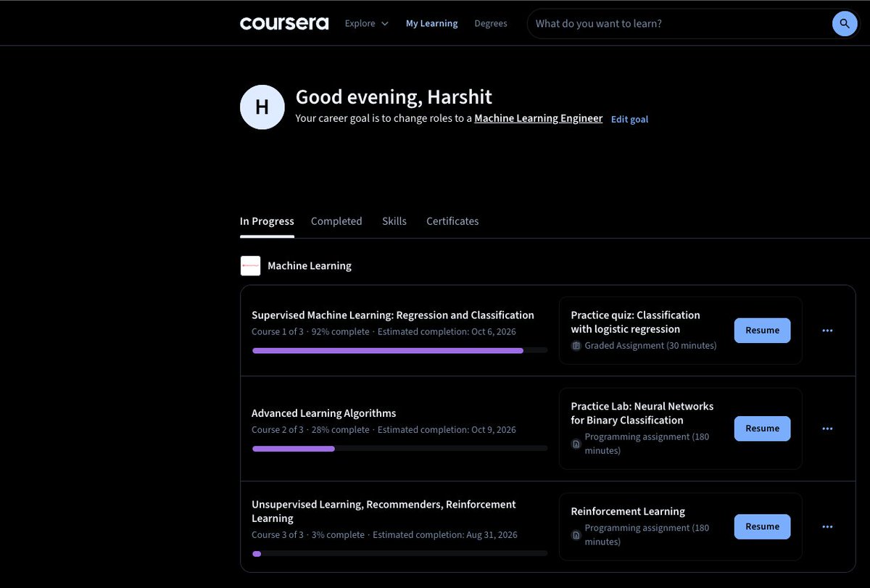This screenshot has height=588, width=870.
Task: Open more options for Unsupervised Learning course
Action: coord(827,527)
